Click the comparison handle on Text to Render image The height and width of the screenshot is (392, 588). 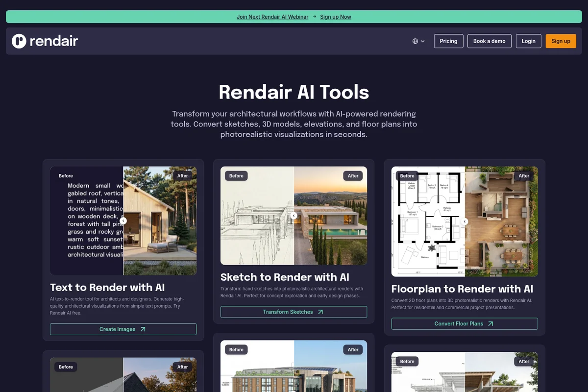tap(123, 220)
